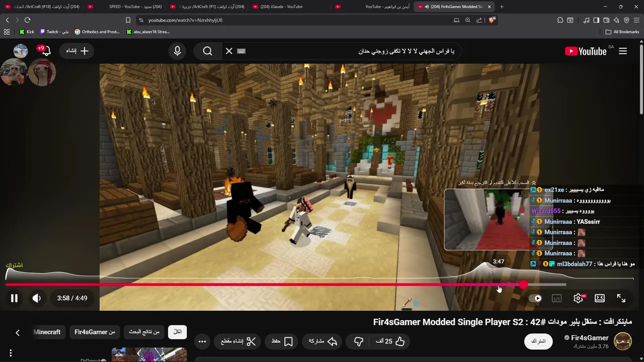The width and height of the screenshot is (644, 362).
Task: Open the Brave Wallet icon
Action: pos(607,20)
